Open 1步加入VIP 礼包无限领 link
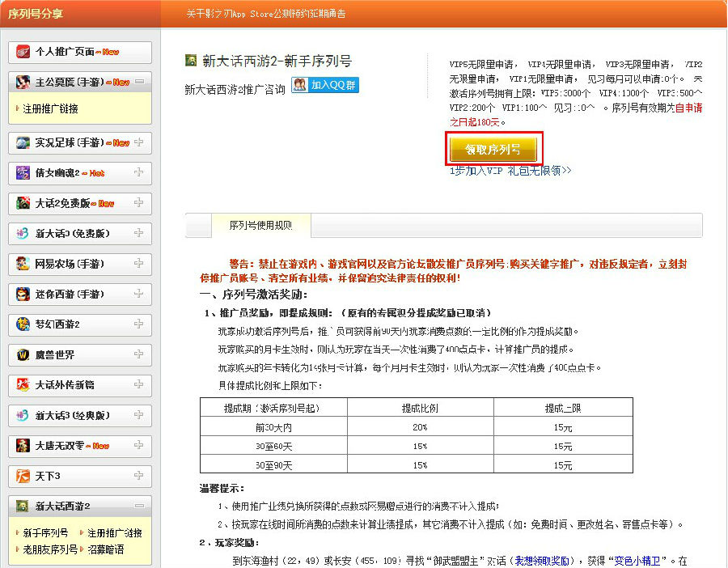The image size is (728, 568). (x=510, y=171)
